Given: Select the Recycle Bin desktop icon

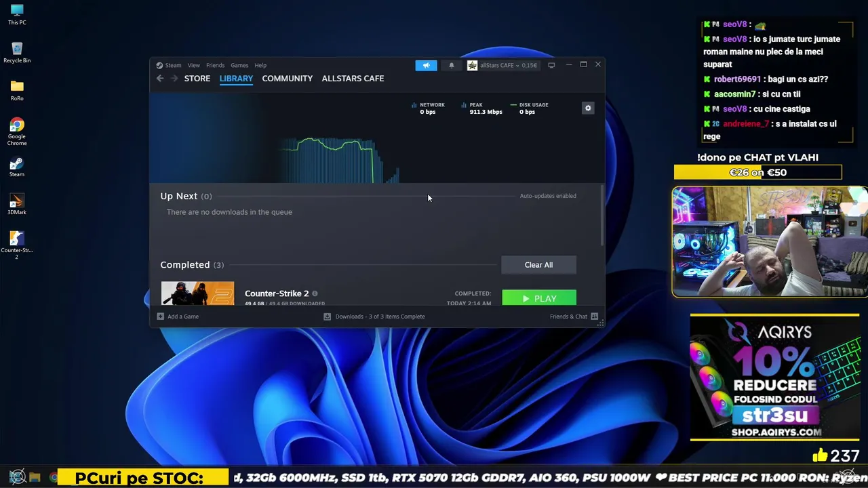Looking at the screenshot, I should click(x=17, y=53).
